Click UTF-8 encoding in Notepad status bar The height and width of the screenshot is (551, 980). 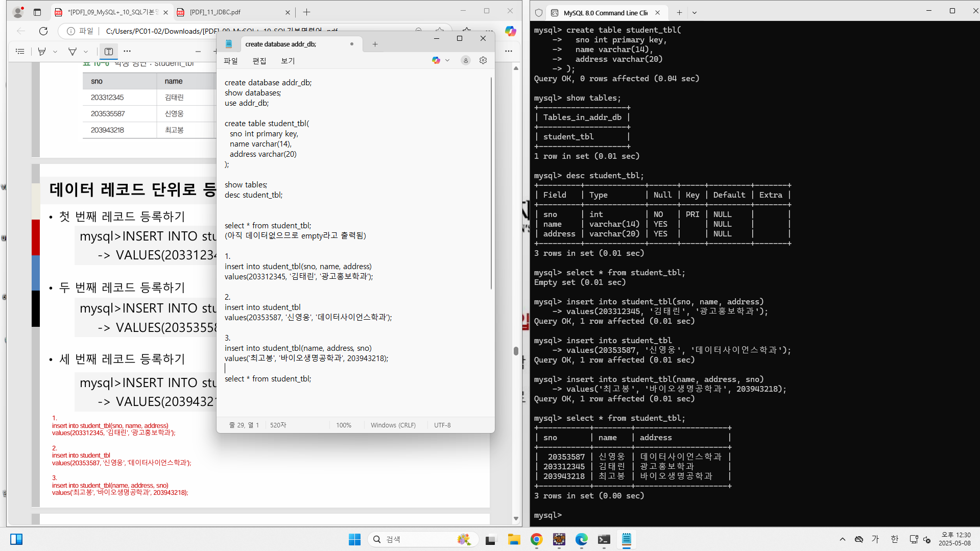point(442,424)
